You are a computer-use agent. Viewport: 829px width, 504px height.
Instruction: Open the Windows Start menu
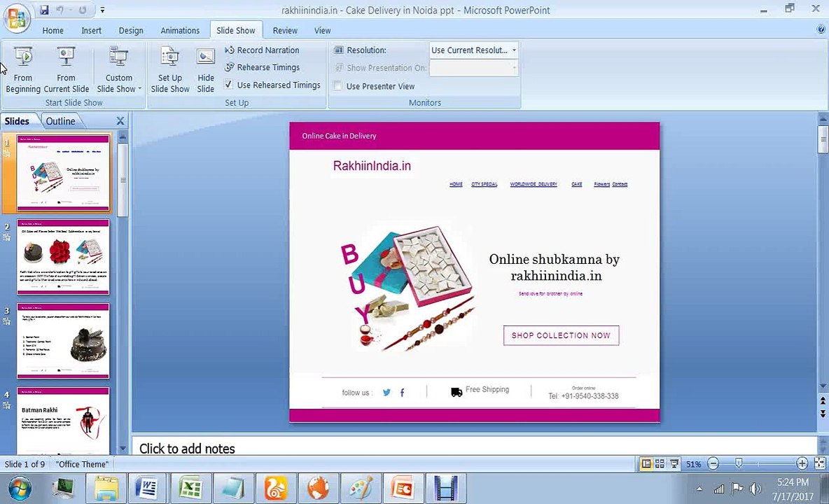click(19, 489)
